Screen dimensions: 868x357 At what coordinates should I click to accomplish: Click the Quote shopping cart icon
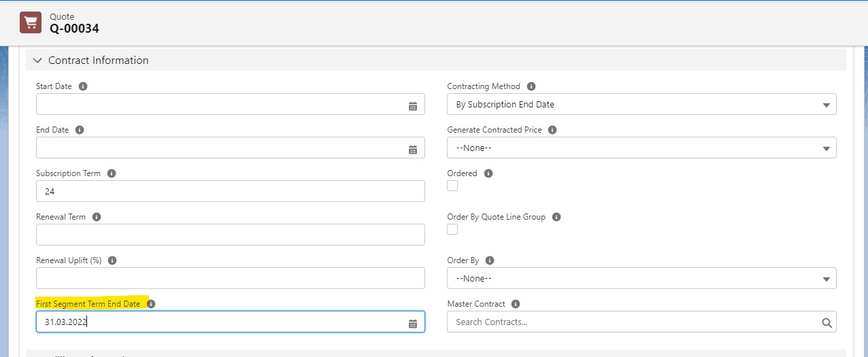click(x=31, y=22)
